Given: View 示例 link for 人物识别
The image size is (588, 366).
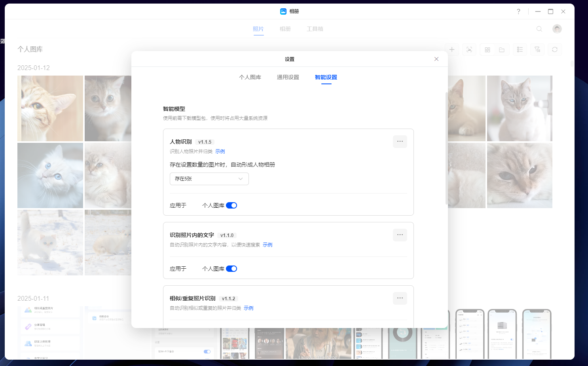Looking at the screenshot, I should point(220,152).
